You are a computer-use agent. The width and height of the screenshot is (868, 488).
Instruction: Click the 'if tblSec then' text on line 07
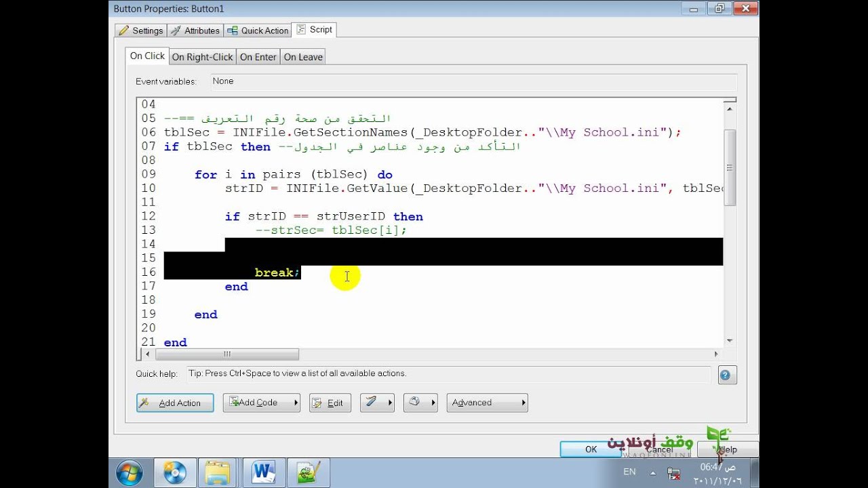pyautogui.click(x=217, y=146)
